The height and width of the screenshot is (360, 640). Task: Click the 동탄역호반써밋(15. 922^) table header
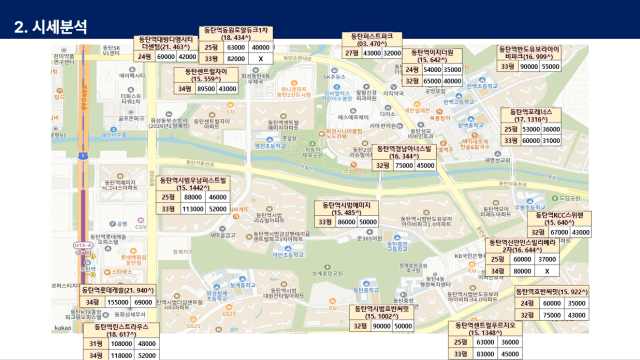click(x=552, y=291)
